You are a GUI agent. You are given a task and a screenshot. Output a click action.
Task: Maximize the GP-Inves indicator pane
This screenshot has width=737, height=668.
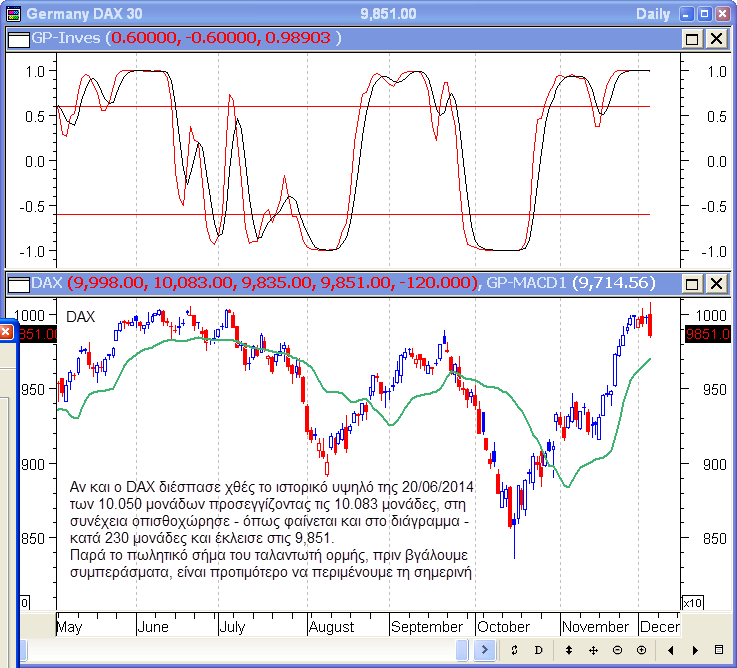coord(692,38)
